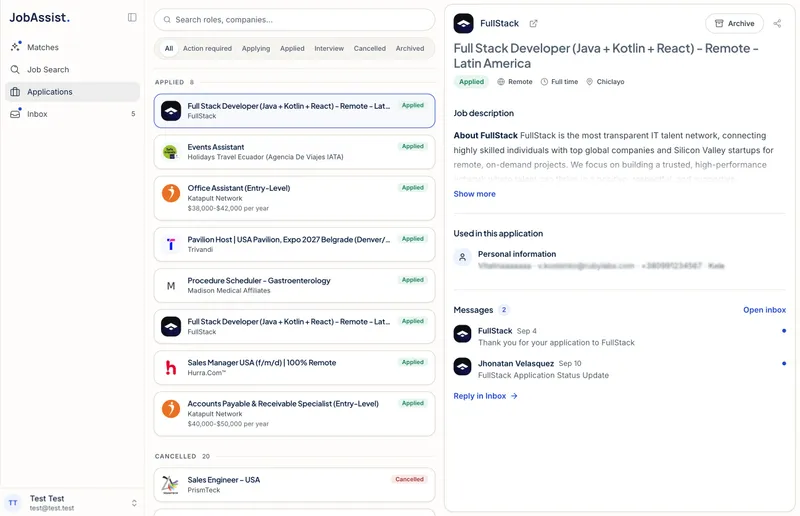This screenshot has height=516, width=800.
Task: Click the Hurra.Com company logo
Action: (x=171, y=367)
